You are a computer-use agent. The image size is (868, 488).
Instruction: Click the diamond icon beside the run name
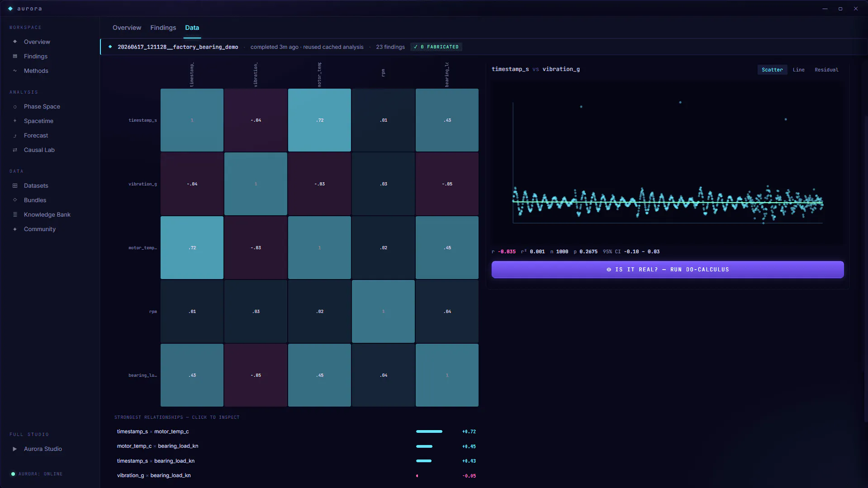[110, 47]
